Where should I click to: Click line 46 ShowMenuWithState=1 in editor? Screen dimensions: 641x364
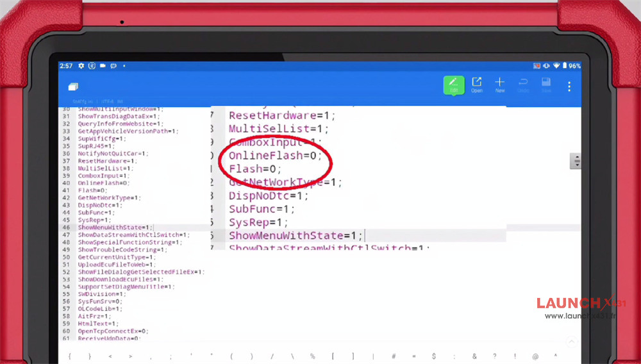tap(115, 227)
